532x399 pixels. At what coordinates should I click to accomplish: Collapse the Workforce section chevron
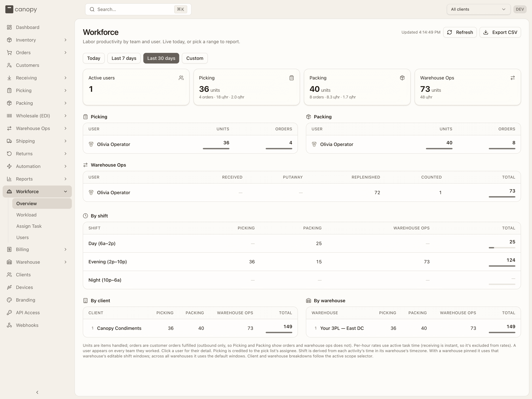click(x=65, y=192)
